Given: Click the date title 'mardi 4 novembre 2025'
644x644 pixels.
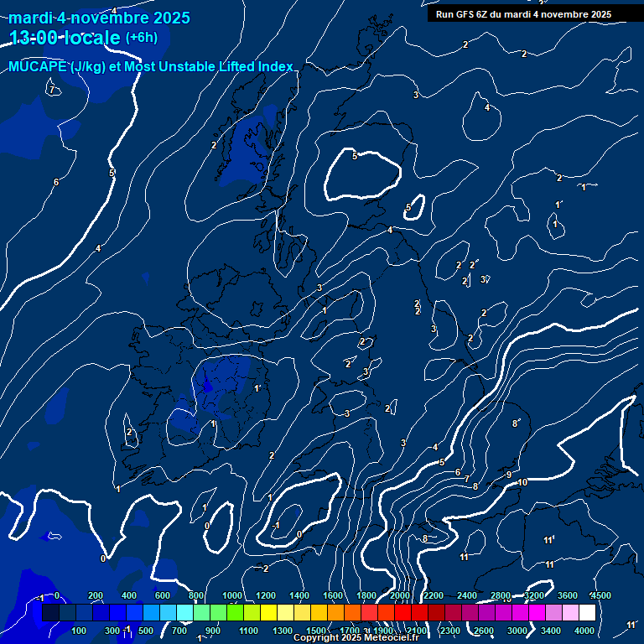Looking at the screenshot, I should click(x=99, y=18).
